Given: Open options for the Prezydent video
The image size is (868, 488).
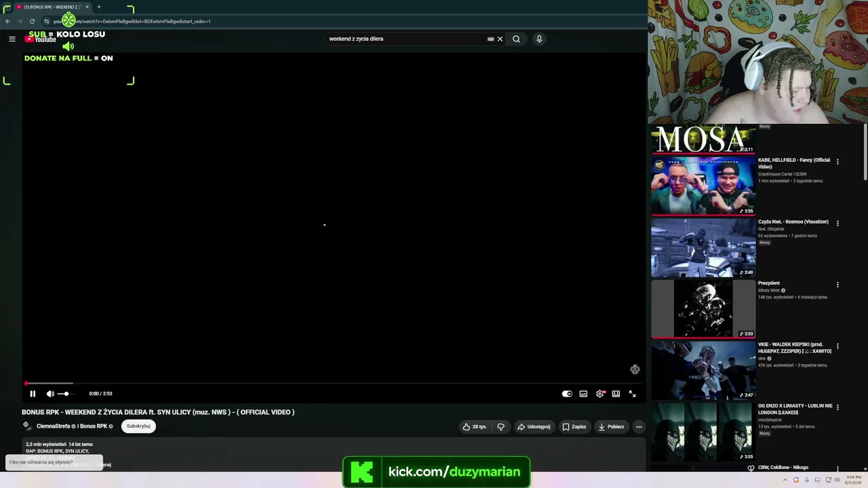Looking at the screenshot, I should point(837,285).
